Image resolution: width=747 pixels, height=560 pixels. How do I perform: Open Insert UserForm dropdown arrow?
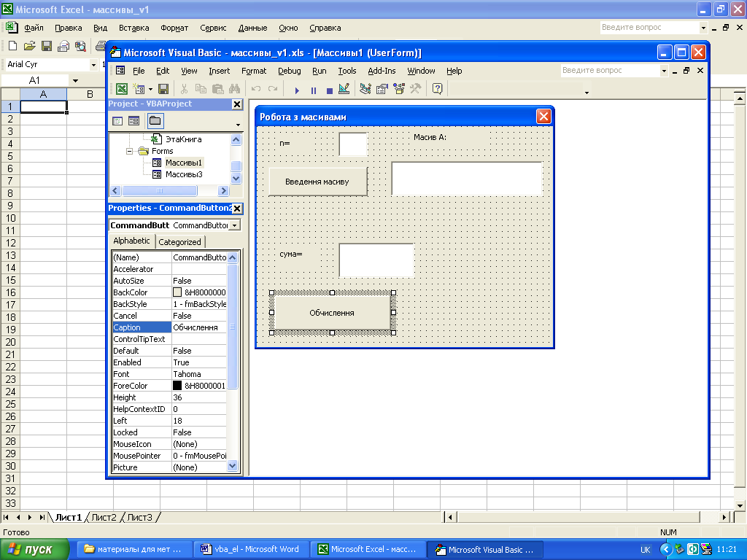click(x=150, y=89)
